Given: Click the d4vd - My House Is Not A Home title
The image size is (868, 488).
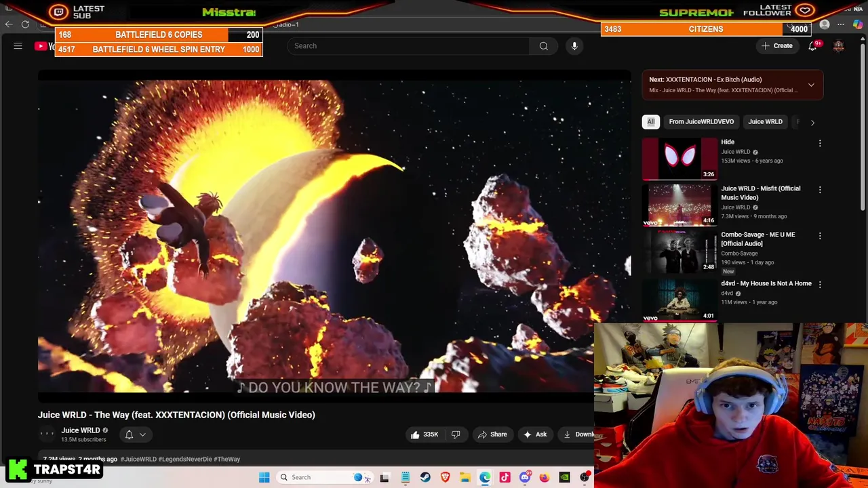Looking at the screenshot, I should (x=766, y=283).
